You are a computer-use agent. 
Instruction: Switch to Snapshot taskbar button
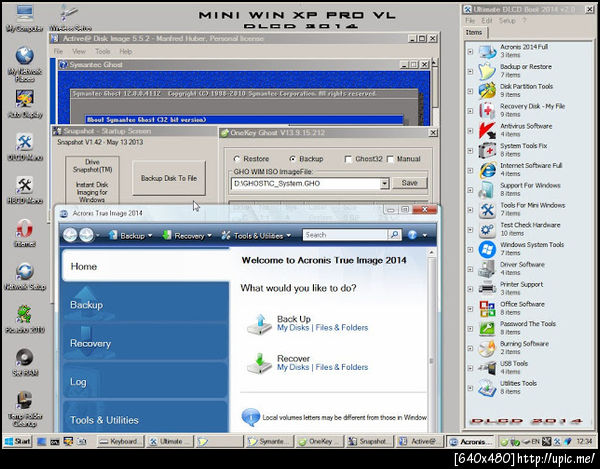click(370, 441)
